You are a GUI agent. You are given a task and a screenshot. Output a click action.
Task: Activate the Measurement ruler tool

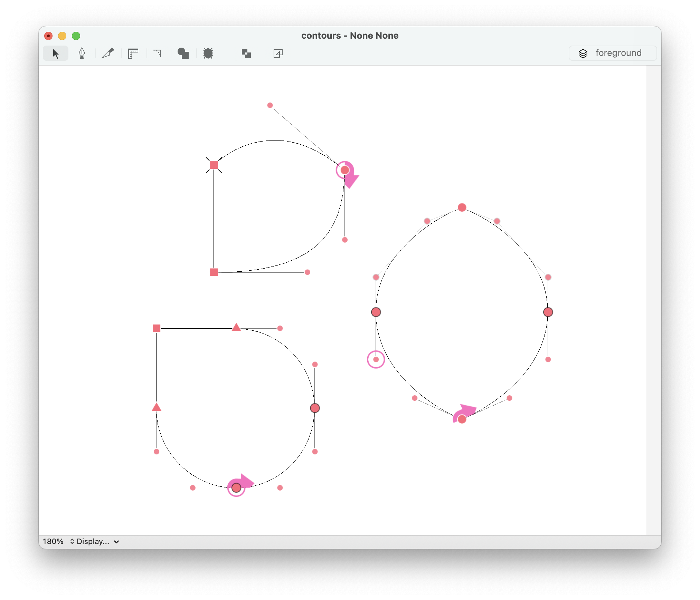(133, 54)
